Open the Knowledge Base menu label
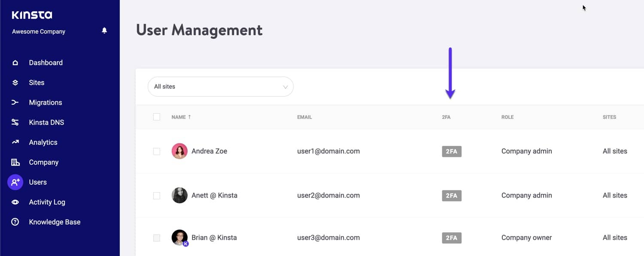The width and height of the screenshot is (644, 256). pyautogui.click(x=55, y=222)
